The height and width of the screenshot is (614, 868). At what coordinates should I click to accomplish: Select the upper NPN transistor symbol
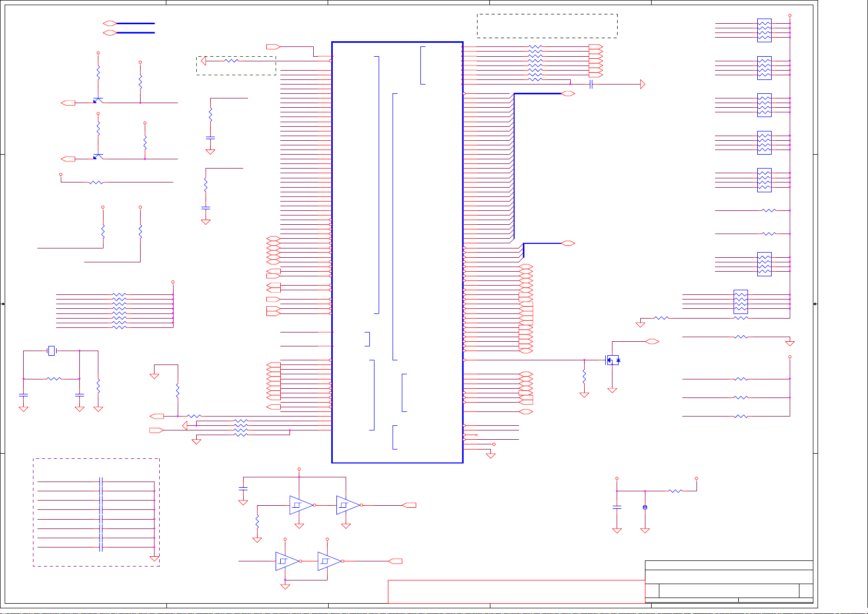click(x=97, y=99)
